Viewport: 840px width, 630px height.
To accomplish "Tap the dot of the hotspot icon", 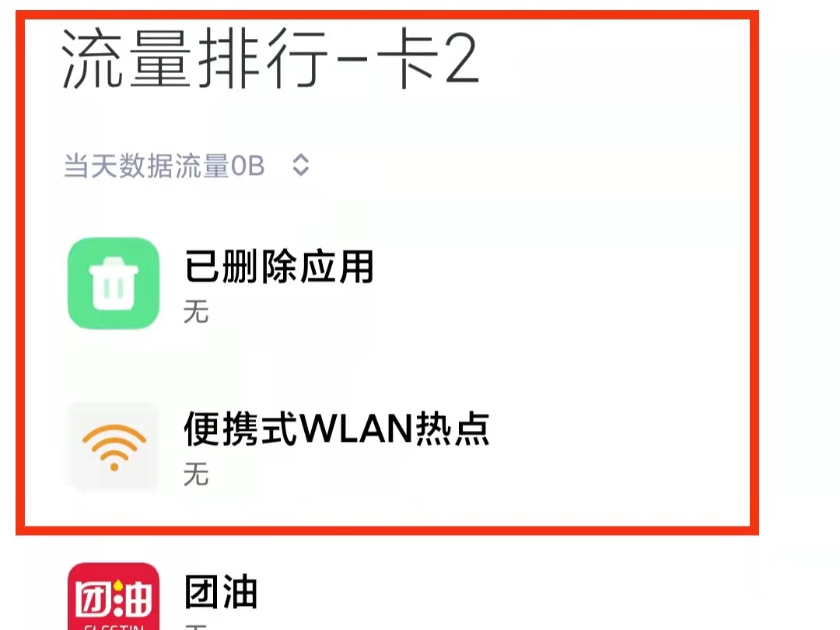I will tap(114, 467).
